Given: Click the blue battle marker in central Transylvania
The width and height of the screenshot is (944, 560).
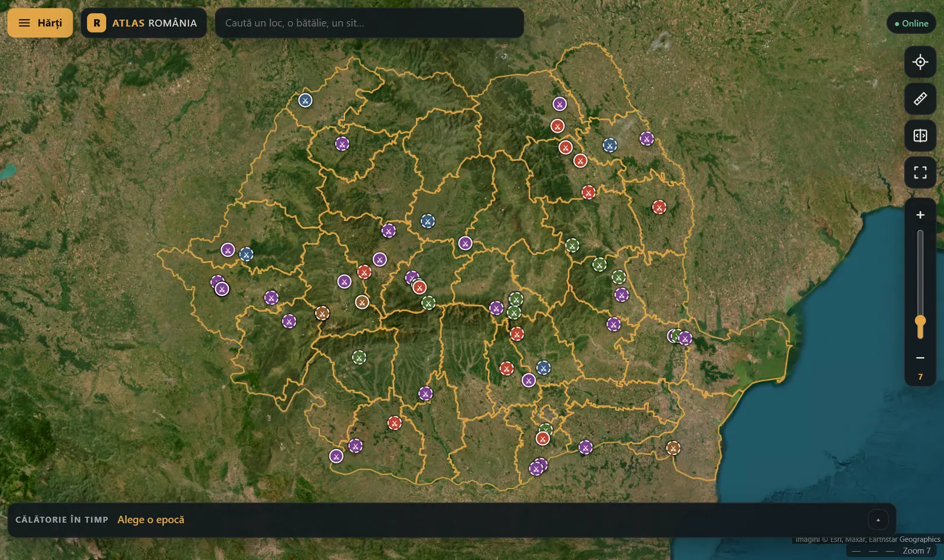Looking at the screenshot, I should 428,221.
